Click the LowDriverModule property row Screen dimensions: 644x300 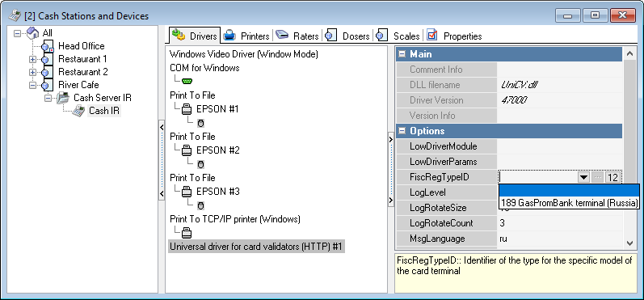[x=509, y=146]
